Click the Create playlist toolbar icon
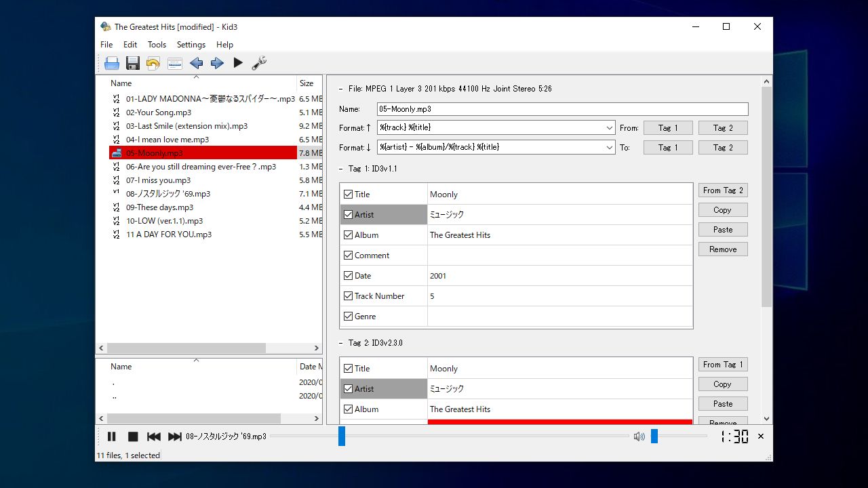This screenshot has width=868, height=488. click(175, 63)
